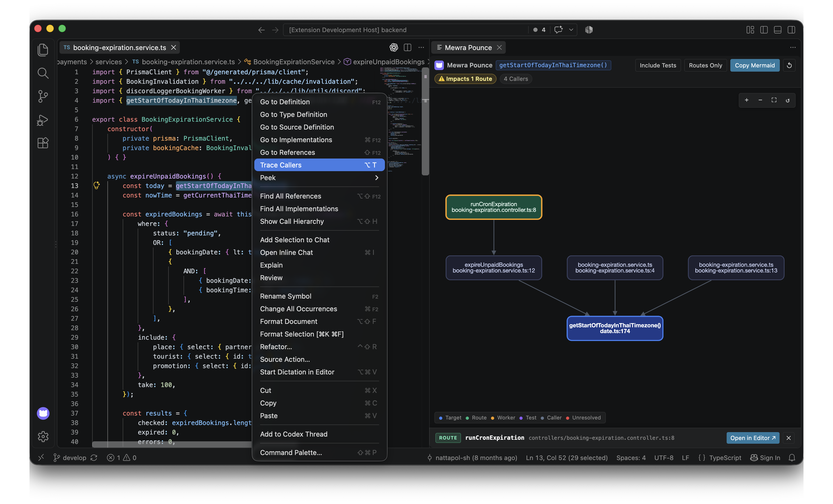Screen dimensions: 833x504
Task: Open the Run and Debug view
Action: point(43,120)
